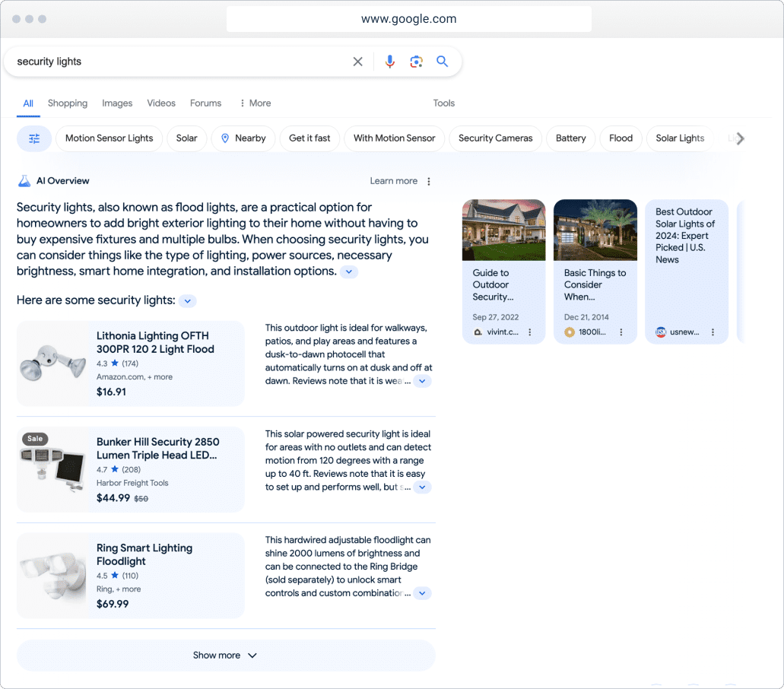
Task: Expand the Lithonia light description
Action: (422, 381)
